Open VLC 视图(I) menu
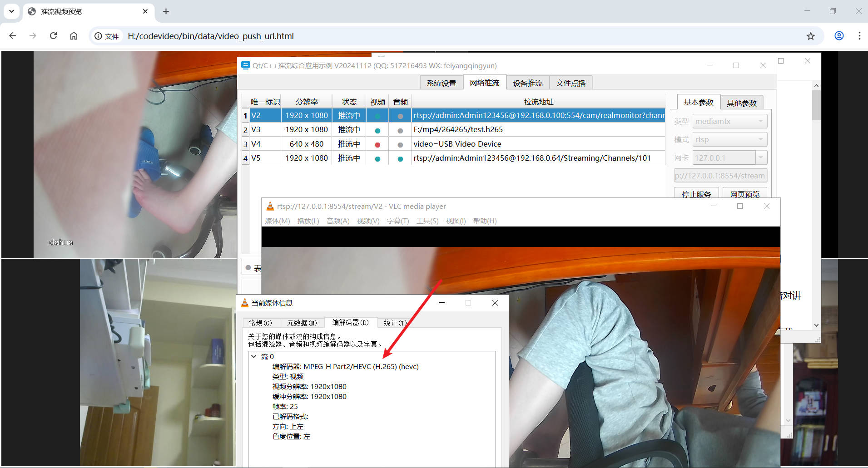Image resolution: width=868 pixels, height=468 pixels. pos(456,221)
